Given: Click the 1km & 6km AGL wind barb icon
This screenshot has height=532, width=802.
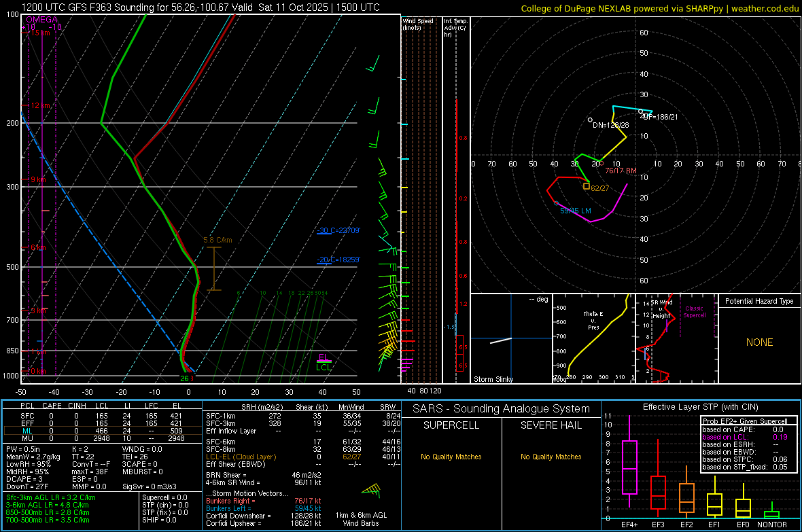Looking at the screenshot, I should (x=372, y=491).
